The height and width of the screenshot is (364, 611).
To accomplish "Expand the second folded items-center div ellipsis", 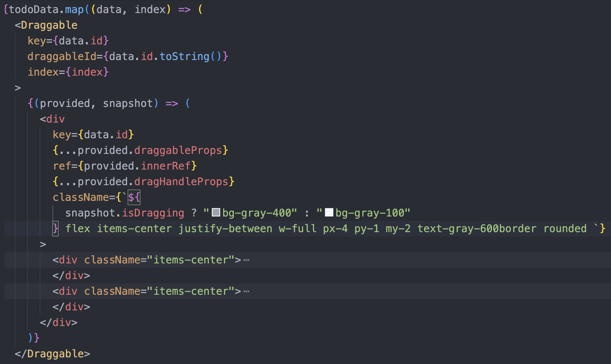I will [246, 291].
